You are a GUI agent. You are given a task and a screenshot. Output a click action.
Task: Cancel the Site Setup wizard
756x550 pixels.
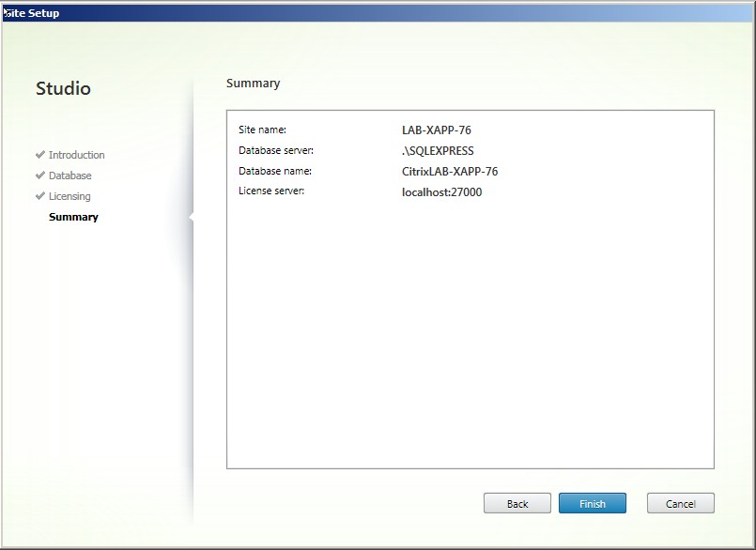pyautogui.click(x=680, y=503)
